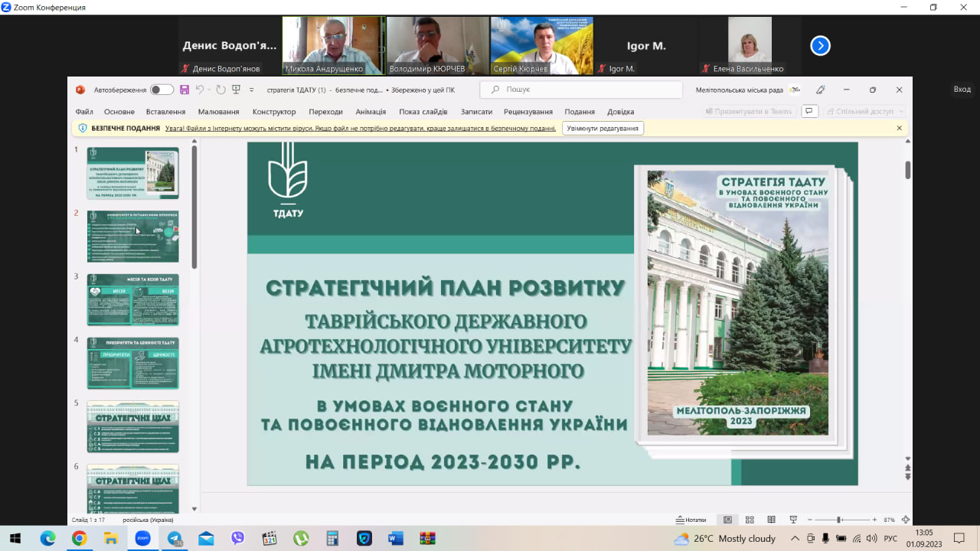Expand the Customize Quick Access Toolbar dropdown
Screen dimensions: 980x551
(252, 90)
